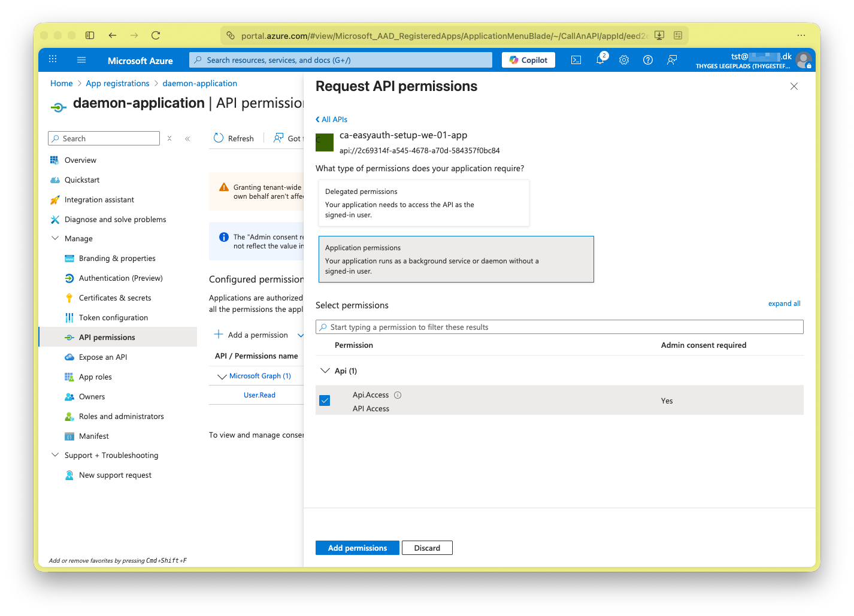Viewport: 854px width, 616px height.
Task: Select the Application permissions card
Action: click(456, 259)
